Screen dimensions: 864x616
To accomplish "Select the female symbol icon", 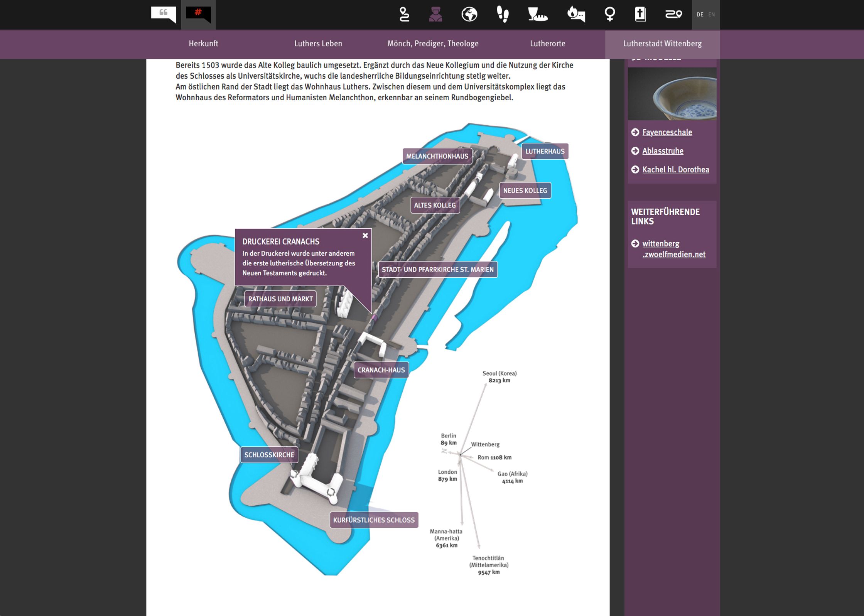I will [609, 15].
